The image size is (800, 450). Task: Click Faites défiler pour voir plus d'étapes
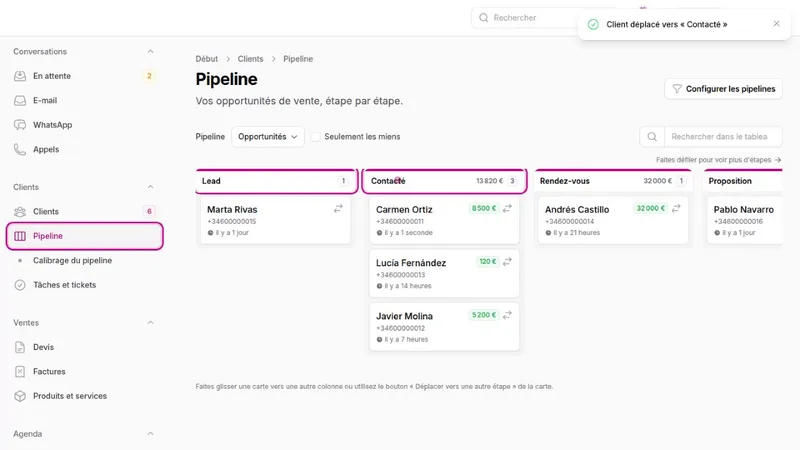(718, 160)
